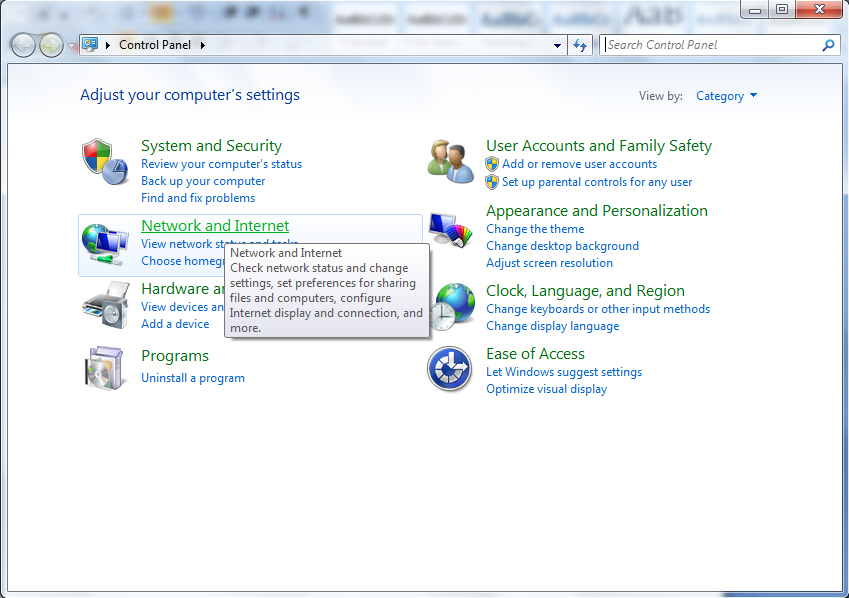Click Find and fix problems
The image size is (849, 598).
[198, 198]
